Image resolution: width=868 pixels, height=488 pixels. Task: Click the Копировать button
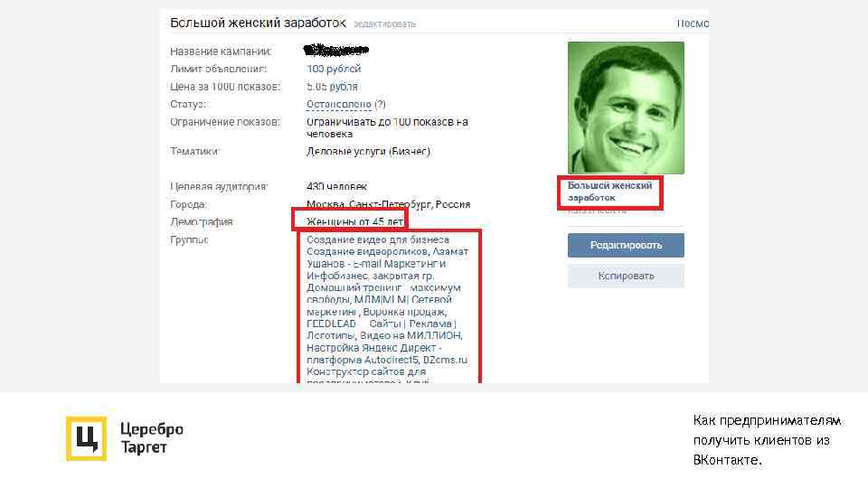point(626,276)
